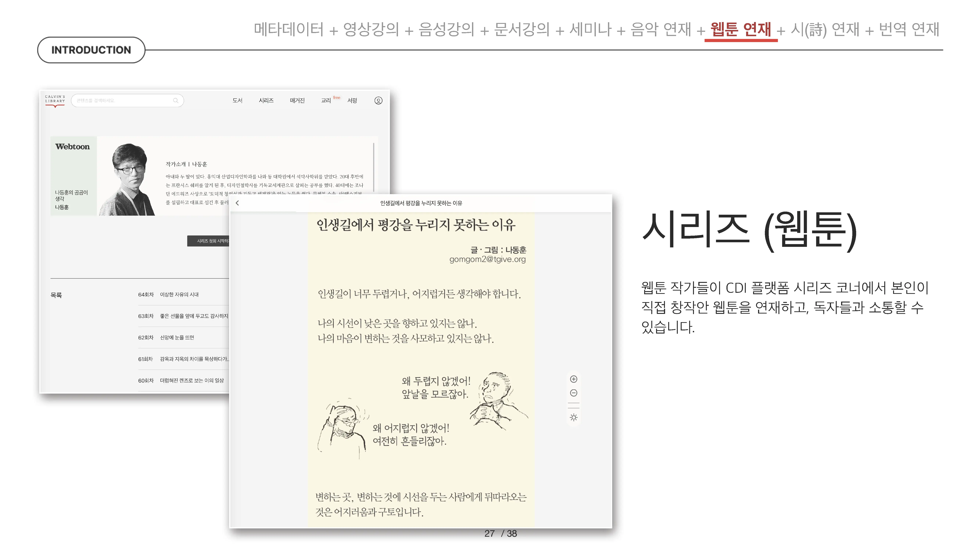Click the content search input field
980x551 pixels.
[128, 101]
